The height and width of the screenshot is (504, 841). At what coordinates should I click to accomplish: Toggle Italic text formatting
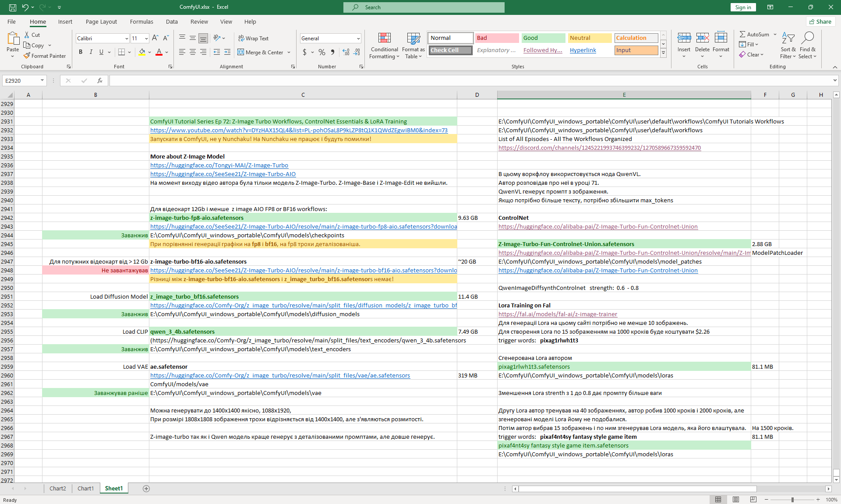(91, 52)
